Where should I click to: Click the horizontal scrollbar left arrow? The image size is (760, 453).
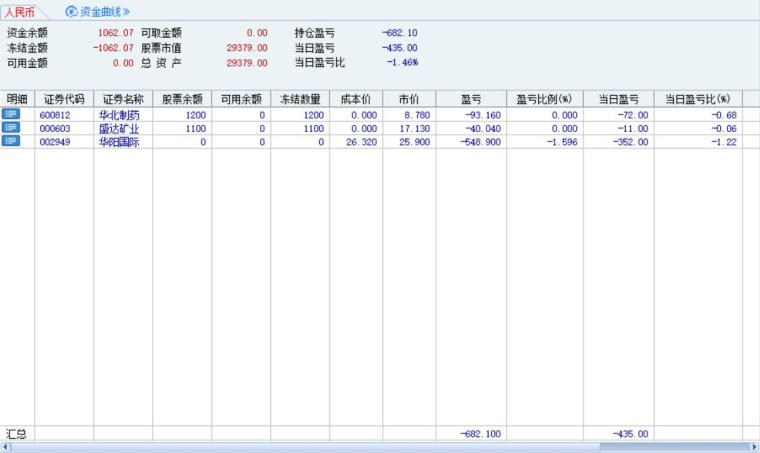point(5,447)
